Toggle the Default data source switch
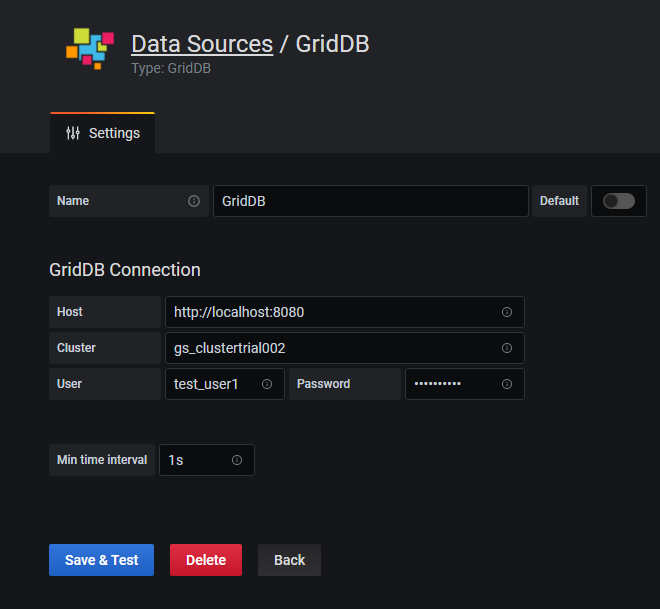Image resolution: width=660 pixels, height=609 pixels. (618, 201)
